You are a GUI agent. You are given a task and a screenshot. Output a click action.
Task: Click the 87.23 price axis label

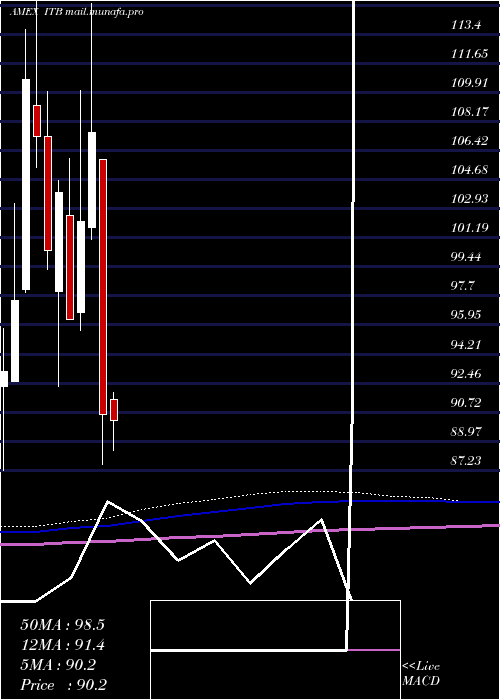coord(466,461)
